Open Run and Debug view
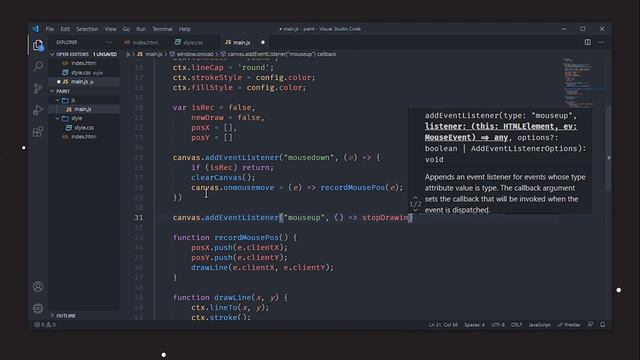This screenshot has height=360, width=640. 38,109
